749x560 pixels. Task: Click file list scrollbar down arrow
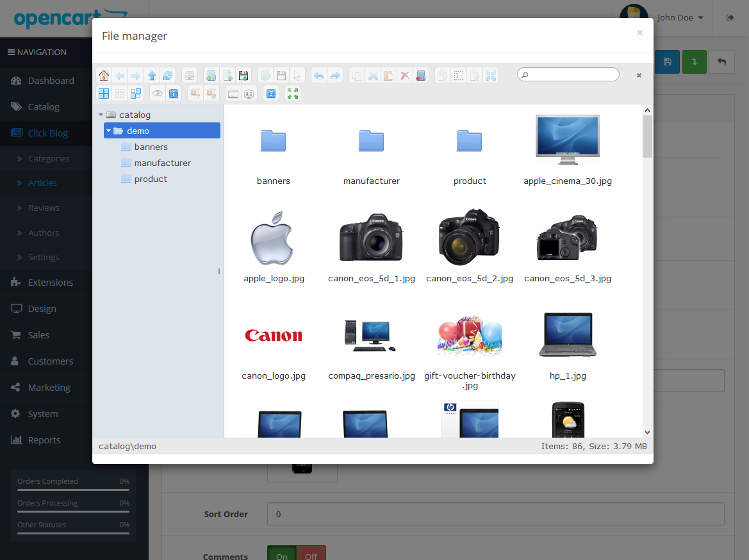click(x=647, y=432)
